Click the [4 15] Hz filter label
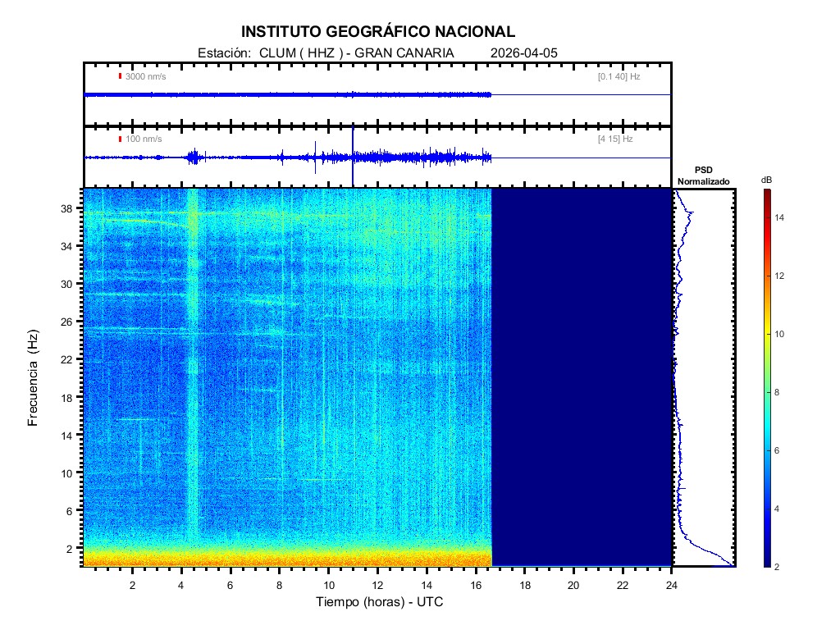Screen dimensions: 840x630 click(615, 139)
